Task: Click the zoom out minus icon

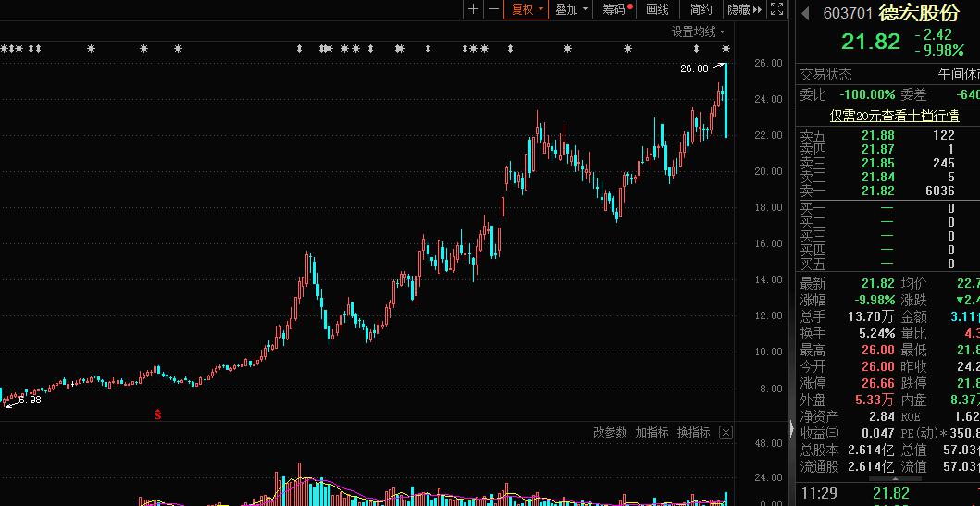Action: [493, 9]
